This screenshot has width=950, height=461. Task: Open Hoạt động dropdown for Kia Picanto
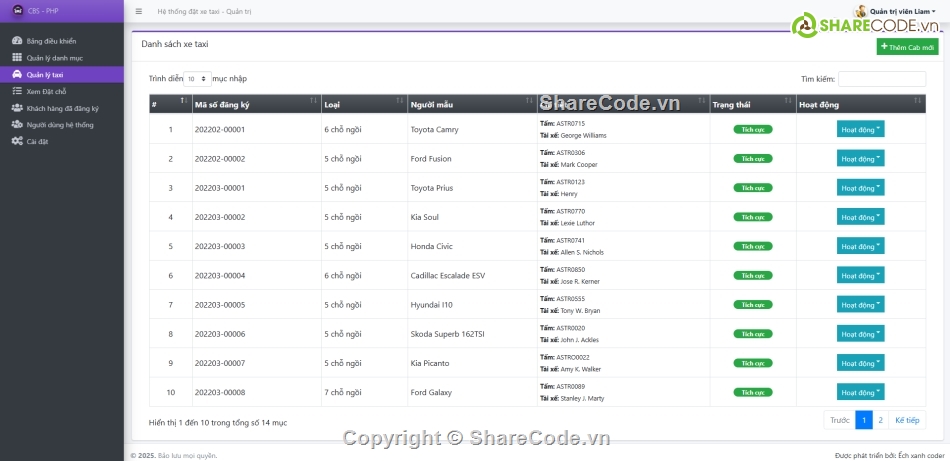tap(860, 363)
